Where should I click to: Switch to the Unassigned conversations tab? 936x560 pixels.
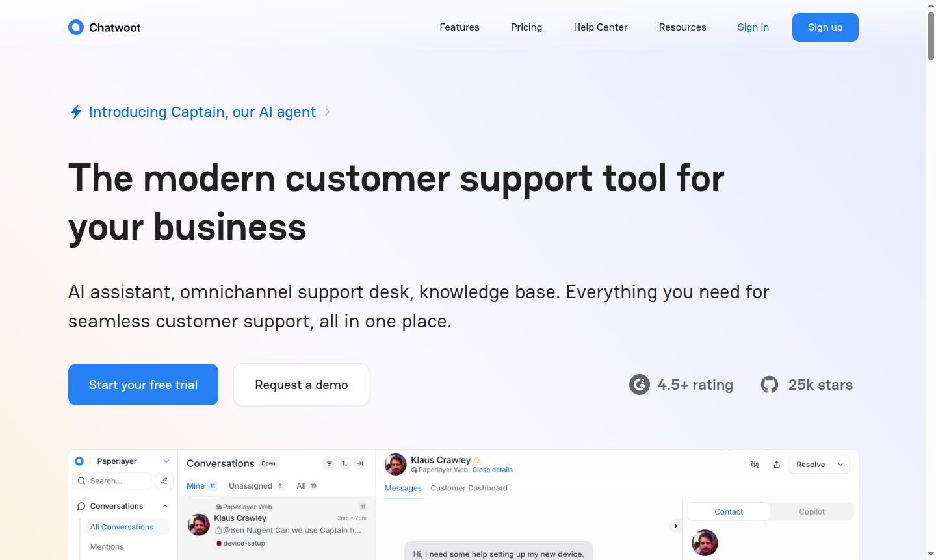(251, 486)
